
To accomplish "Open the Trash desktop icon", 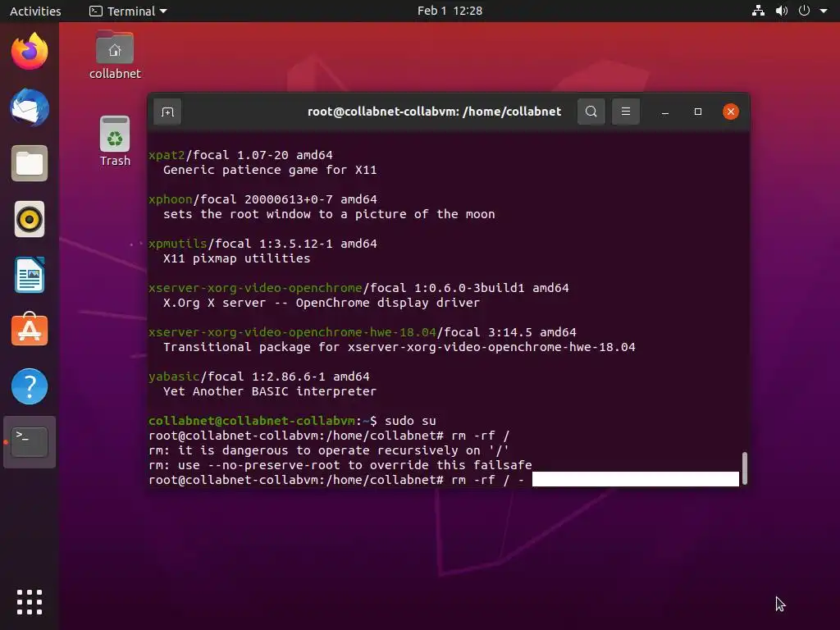I will tap(115, 141).
